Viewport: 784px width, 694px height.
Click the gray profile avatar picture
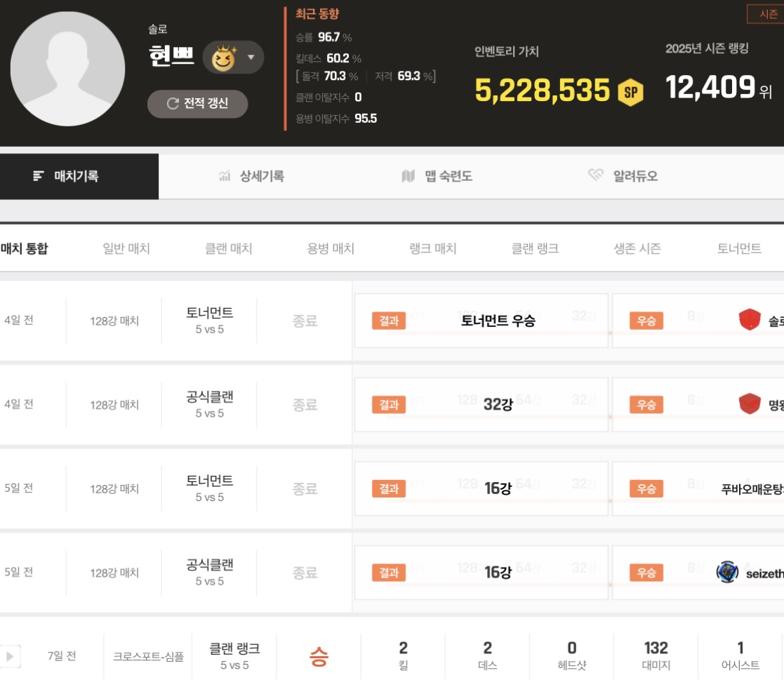pos(68,69)
